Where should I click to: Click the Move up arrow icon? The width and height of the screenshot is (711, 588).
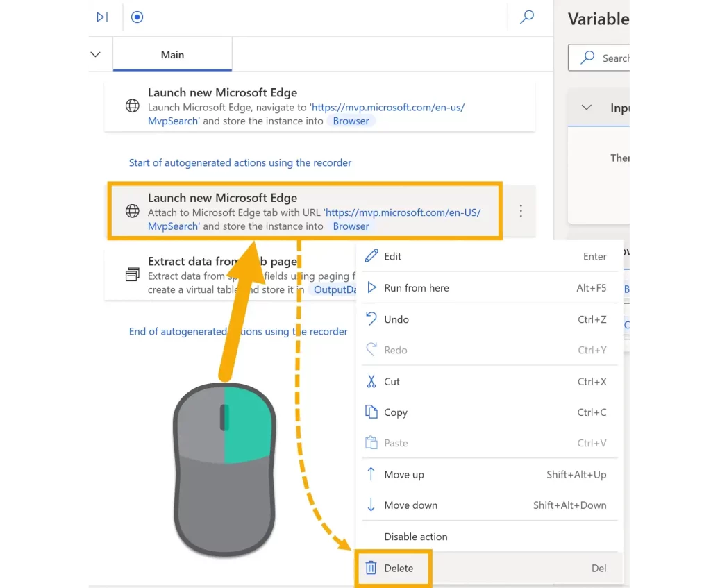[x=371, y=474]
